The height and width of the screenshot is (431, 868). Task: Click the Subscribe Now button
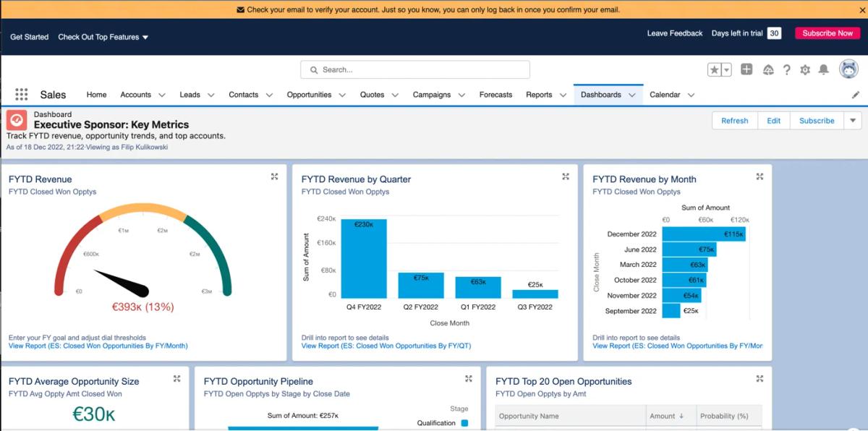pyautogui.click(x=827, y=33)
